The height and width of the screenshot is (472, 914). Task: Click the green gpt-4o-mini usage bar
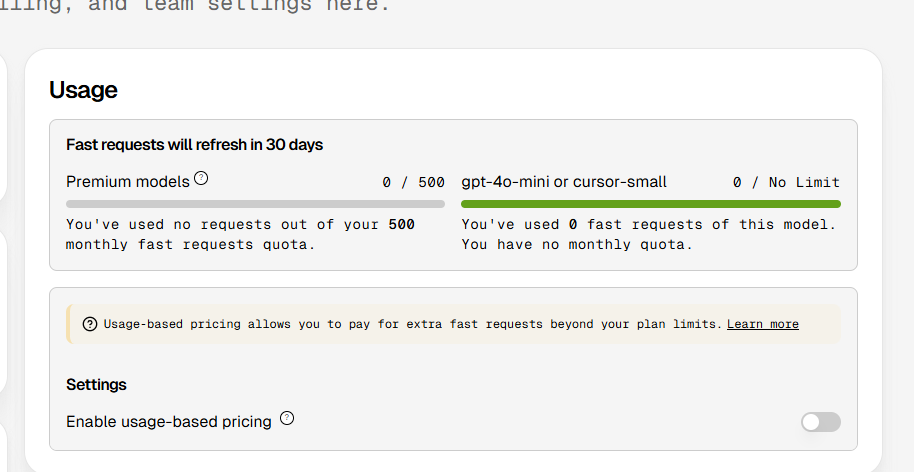pyautogui.click(x=651, y=204)
